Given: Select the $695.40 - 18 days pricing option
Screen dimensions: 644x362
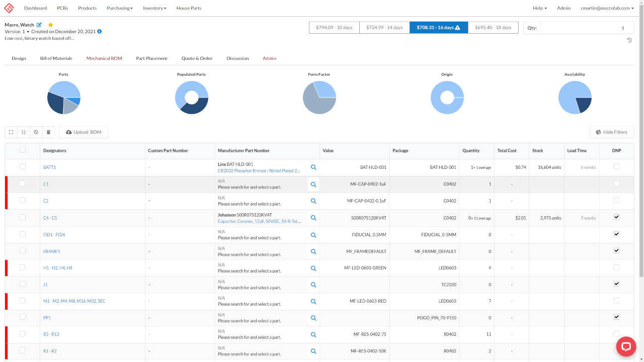Looking at the screenshot, I should pyautogui.click(x=493, y=28).
